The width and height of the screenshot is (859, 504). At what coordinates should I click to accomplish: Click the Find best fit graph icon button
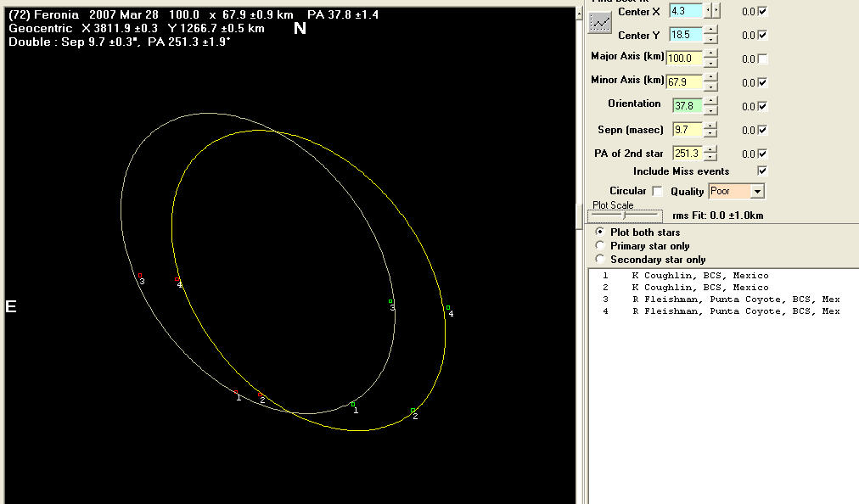click(x=599, y=22)
